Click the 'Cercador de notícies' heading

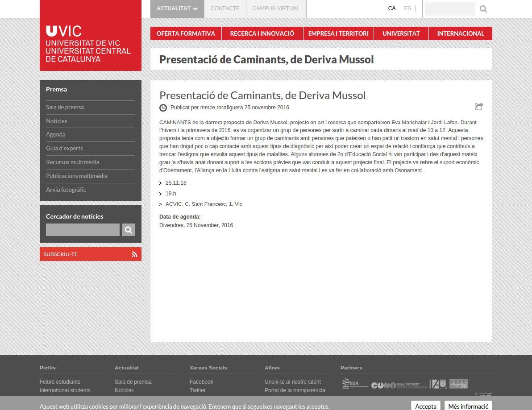(75, 216)
